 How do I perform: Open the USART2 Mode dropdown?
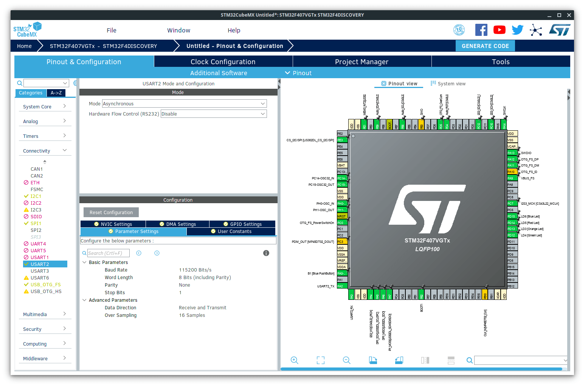(184, 104)
